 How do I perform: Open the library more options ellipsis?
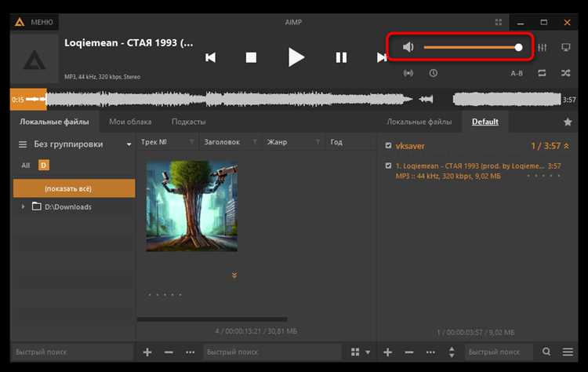[191, 352]
